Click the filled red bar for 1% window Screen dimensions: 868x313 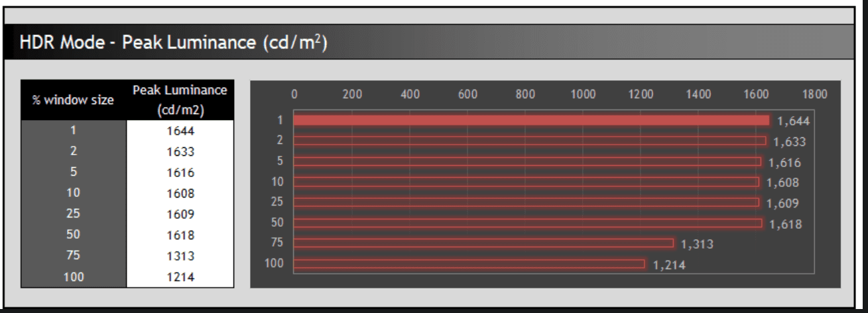(531, 121)
